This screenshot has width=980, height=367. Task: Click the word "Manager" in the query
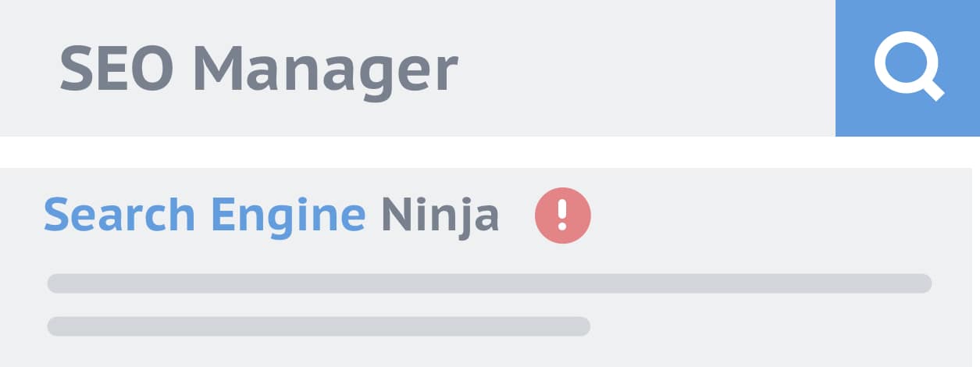[324, 70]
